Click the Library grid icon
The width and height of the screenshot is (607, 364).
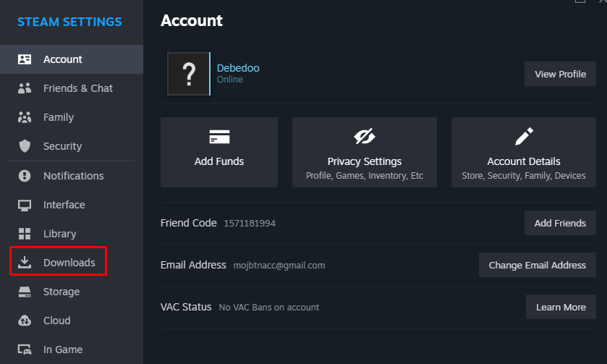pos(25,234)
